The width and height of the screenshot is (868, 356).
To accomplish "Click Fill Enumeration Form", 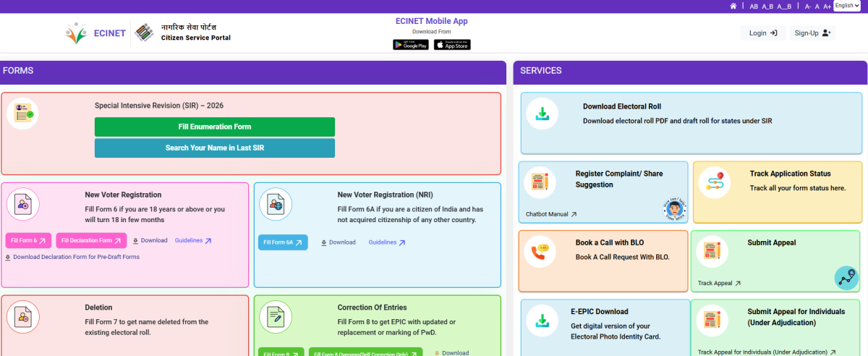I will click(x=215, y=127).
